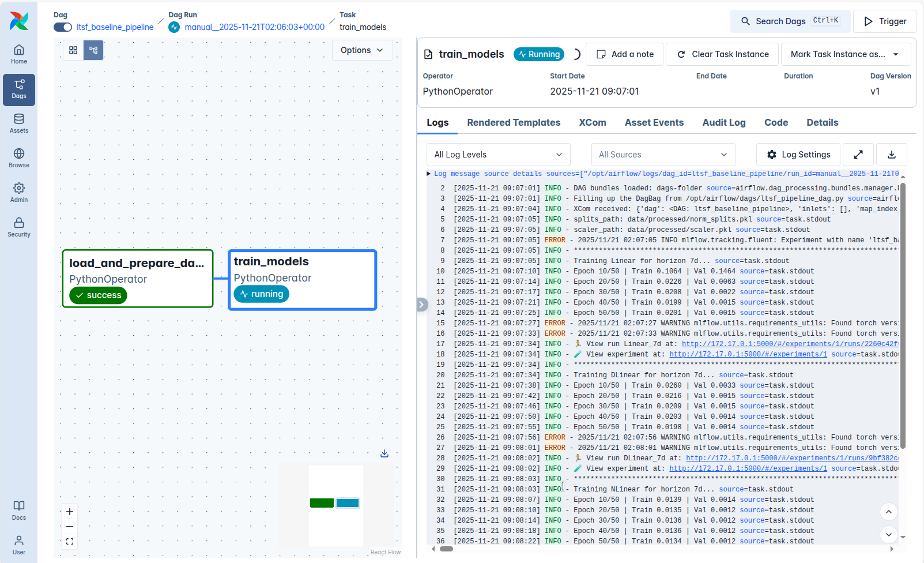Open experiments/1 link on log line 18
Viewport: 924px width, 563px height.
tap(748, 354)
